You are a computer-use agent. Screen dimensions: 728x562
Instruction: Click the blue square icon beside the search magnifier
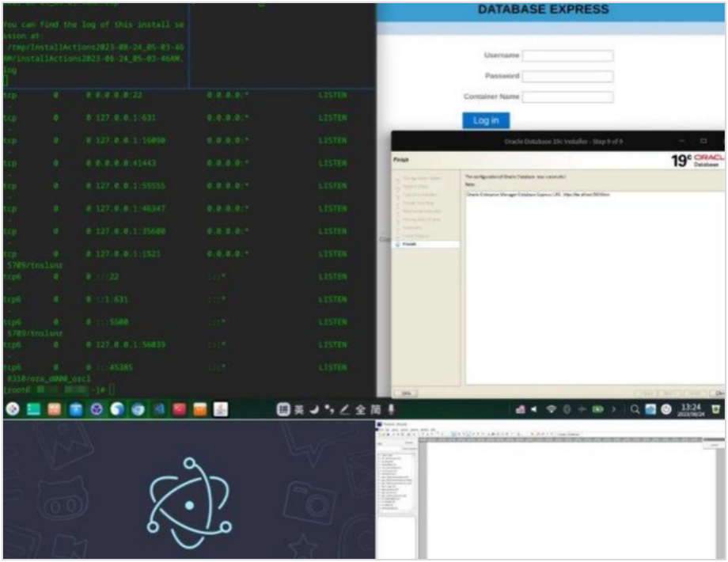650,410
